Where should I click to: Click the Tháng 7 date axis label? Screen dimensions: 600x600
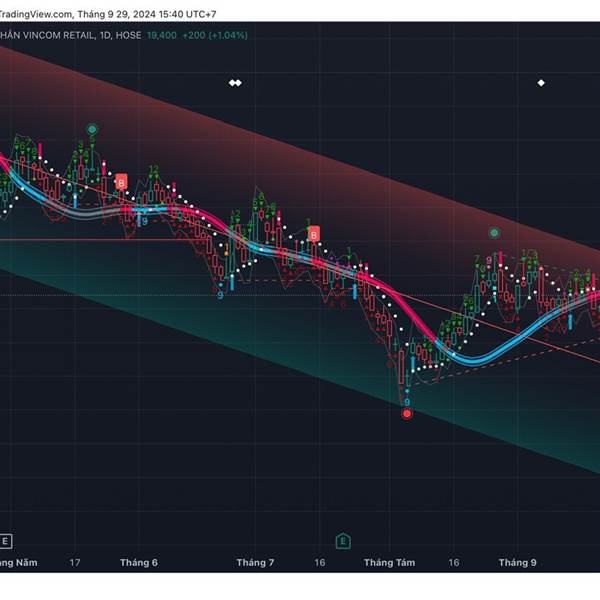point(255,562)
